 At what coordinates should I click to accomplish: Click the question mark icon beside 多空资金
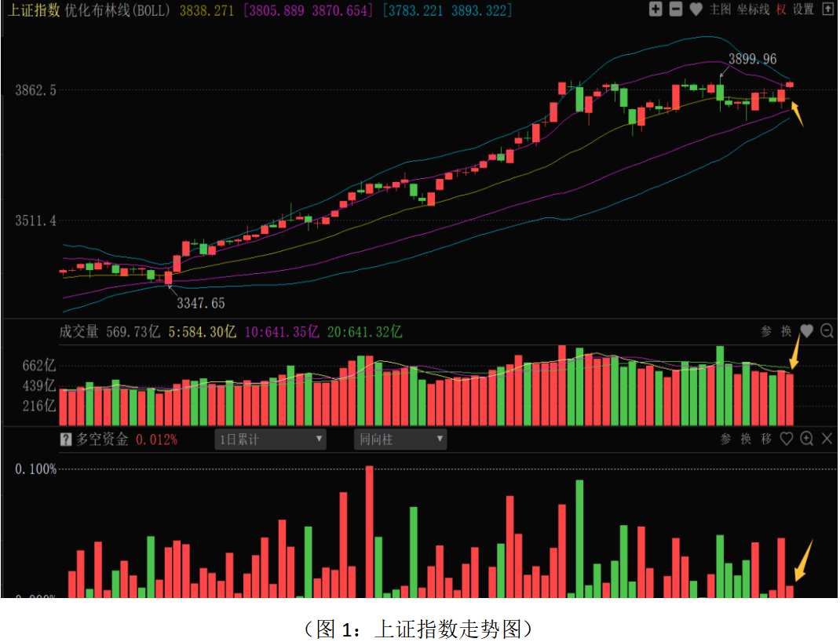[x=66, y=440]
